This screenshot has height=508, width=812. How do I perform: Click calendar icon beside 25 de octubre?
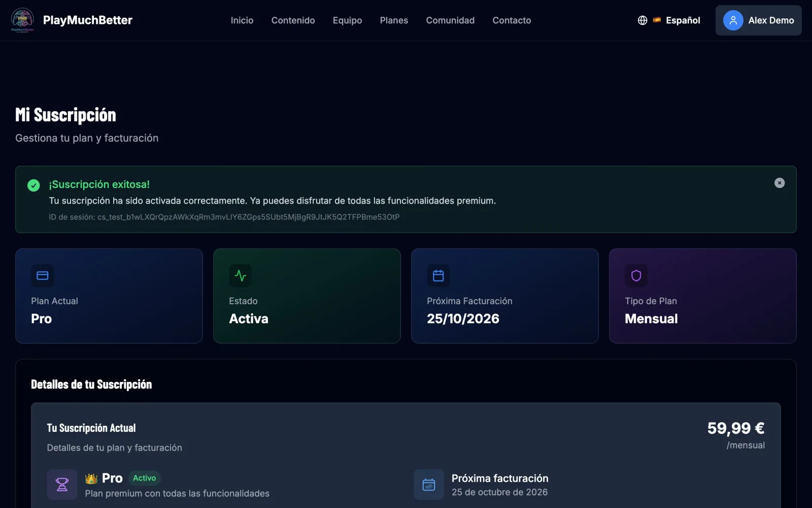429,485
